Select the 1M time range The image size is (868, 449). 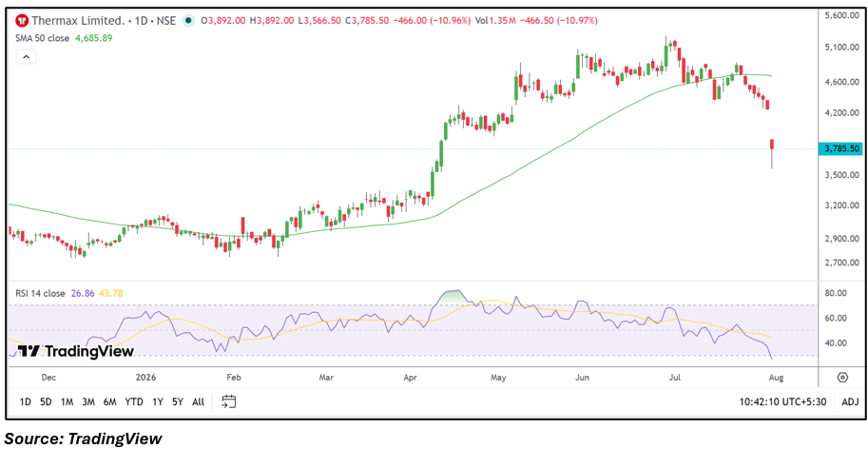(67, 402)
